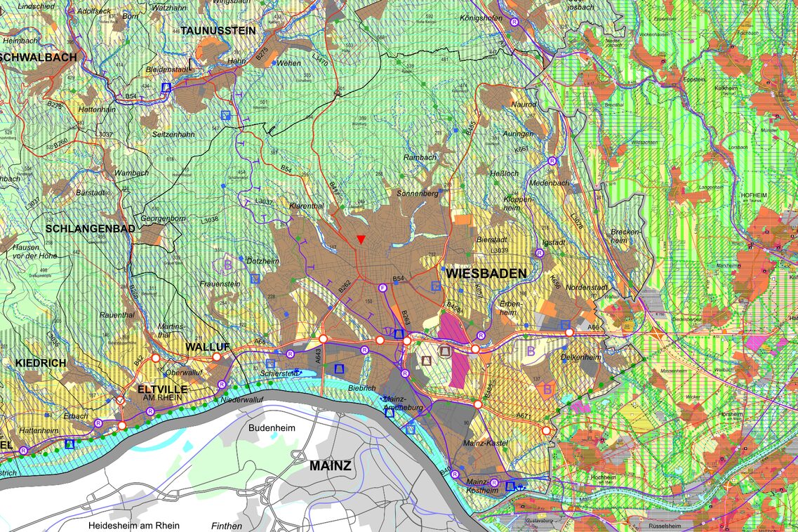Click the large purple B near Dotzheim
The width and height of the screenshot is (798, 532).
tap(227, 265)
